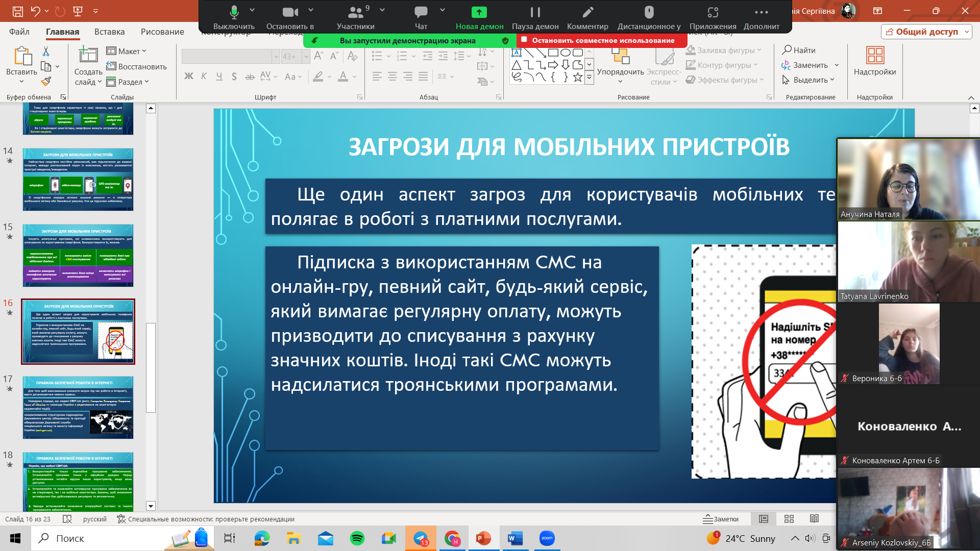Toggle italic text formatting

click(x=204, y=77)
